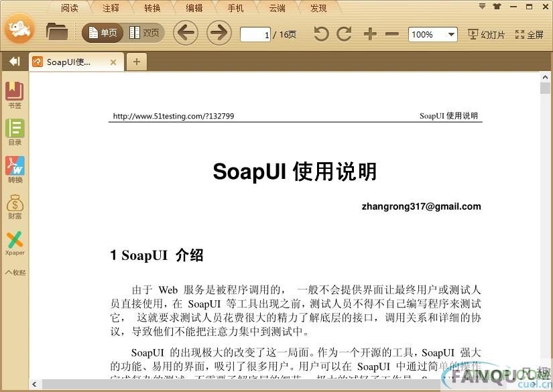Click the heading 1 SoapUI 介绍
The height and width of the screenshot is (392, 553).
tap(157, 255)
